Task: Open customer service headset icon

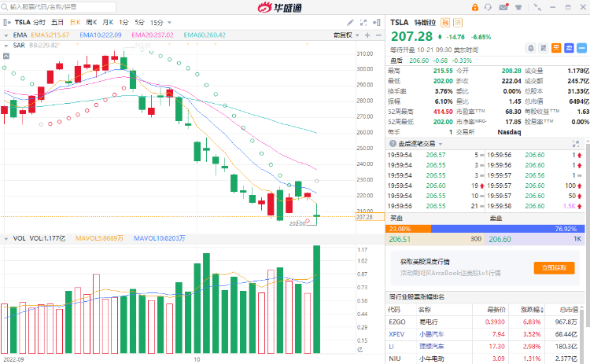Action: [x=488, y=7]
